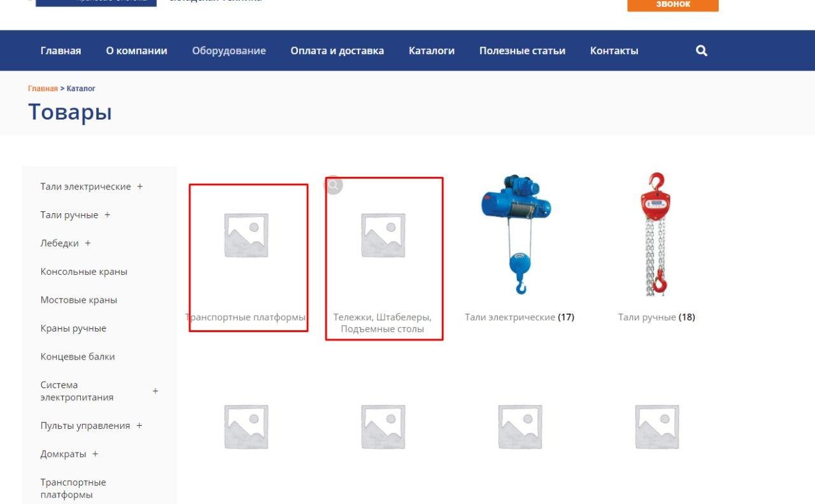Open the Главная menu item

pos(60,51)
